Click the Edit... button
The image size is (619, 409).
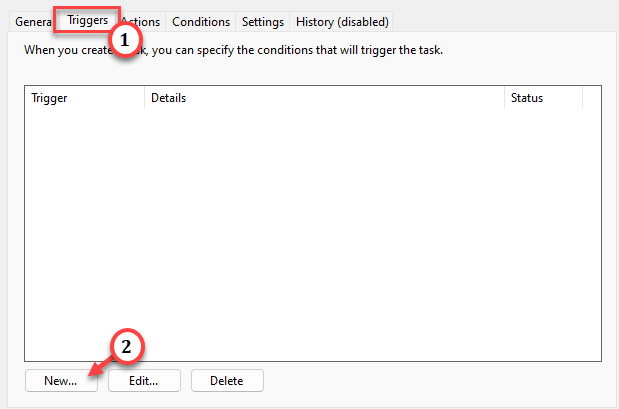coord(144,381)
